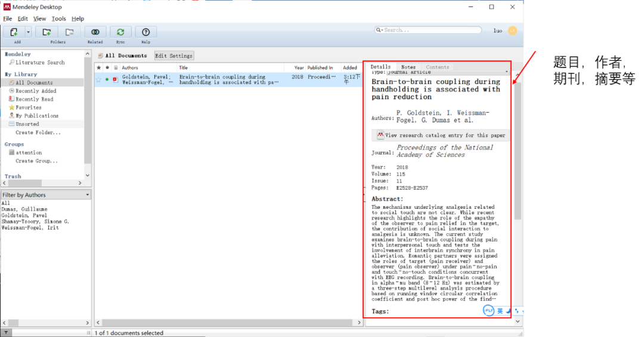Viewport: 644px width, 337px height.
Task: Select Literature Search in sidebar
Action: [40, 63]
